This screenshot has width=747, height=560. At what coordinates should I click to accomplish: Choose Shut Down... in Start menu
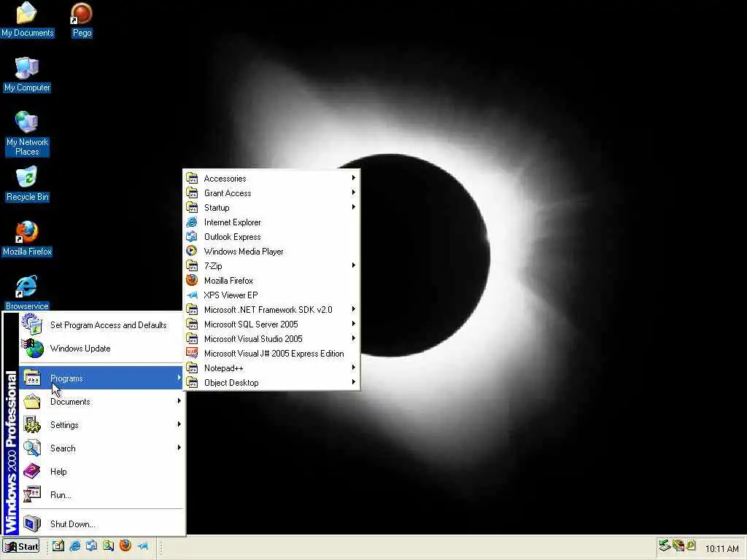[x=101, y=524]
